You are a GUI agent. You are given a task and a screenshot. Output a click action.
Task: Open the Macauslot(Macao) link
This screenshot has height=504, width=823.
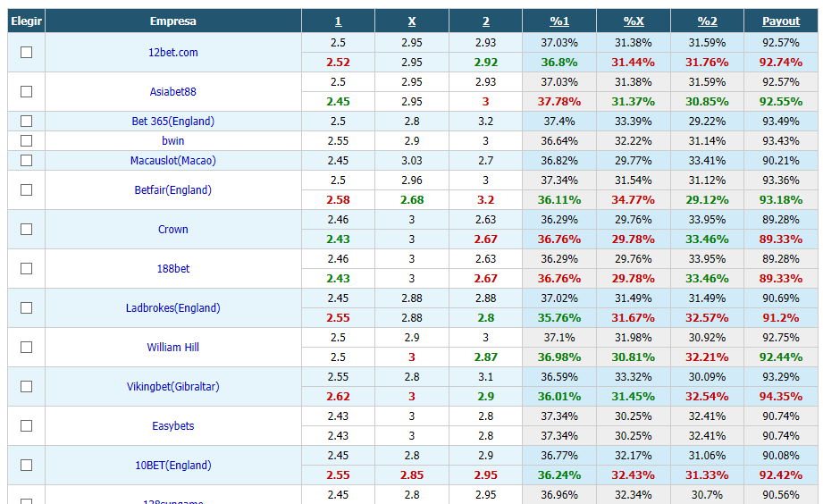pyautogui.click(x=173, y=160)
